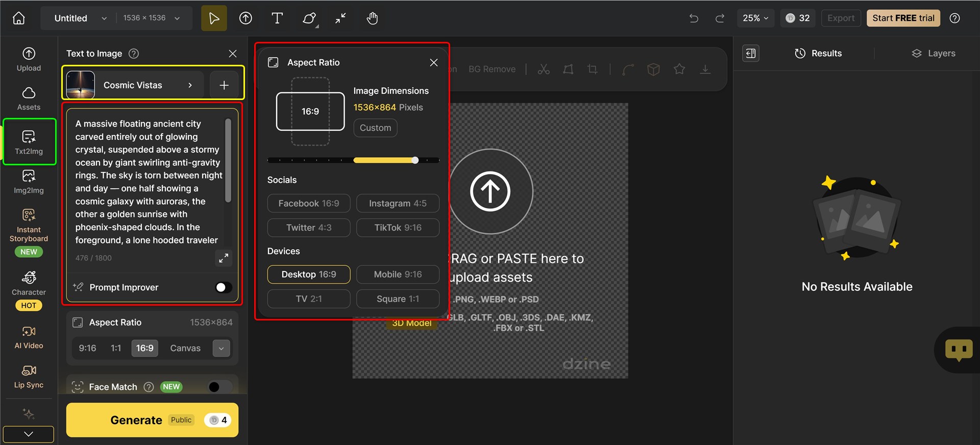Toggle the side panel collapse icon
Viewport: 980px width, 445px height.
751,53
